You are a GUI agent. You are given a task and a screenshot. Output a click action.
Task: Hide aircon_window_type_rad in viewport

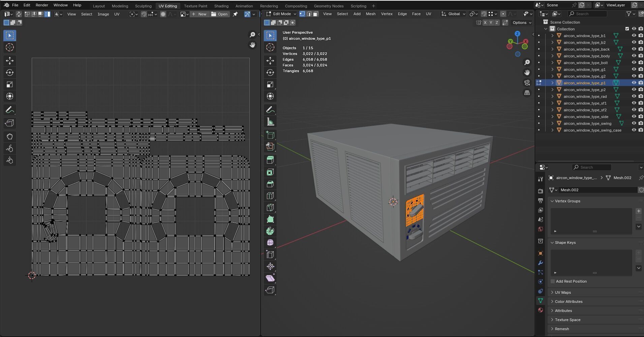click(x=634, y=96)
